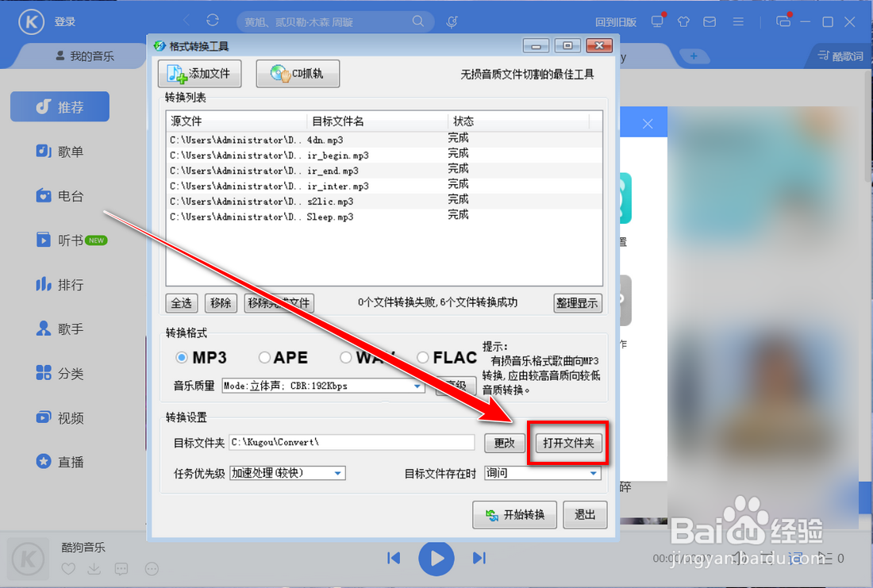Click the 登录 login link
Screen dimensions: 873x588
point(64,22)
